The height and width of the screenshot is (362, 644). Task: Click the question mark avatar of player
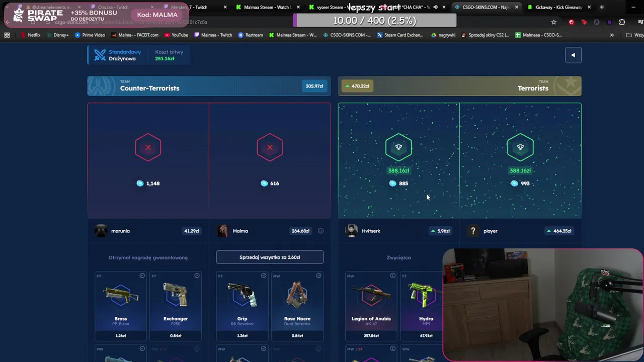473,231
